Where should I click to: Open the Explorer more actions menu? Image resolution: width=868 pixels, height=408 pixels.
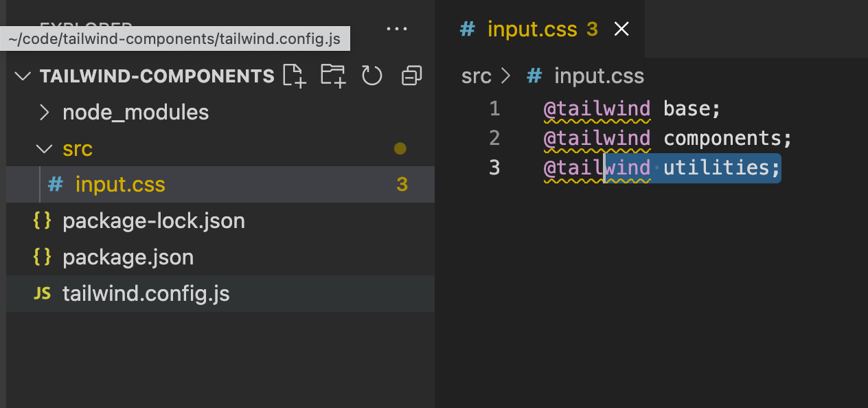[x=397, y=29]
